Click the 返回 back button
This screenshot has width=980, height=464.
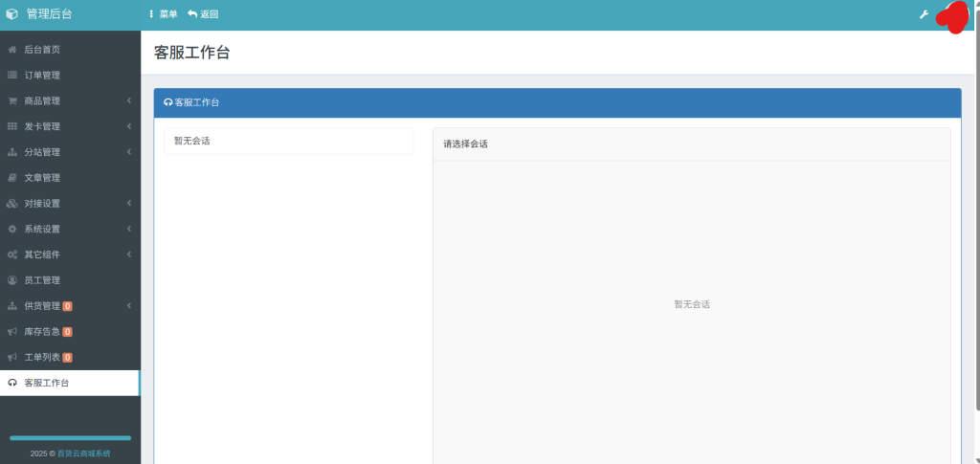(203, 14)
